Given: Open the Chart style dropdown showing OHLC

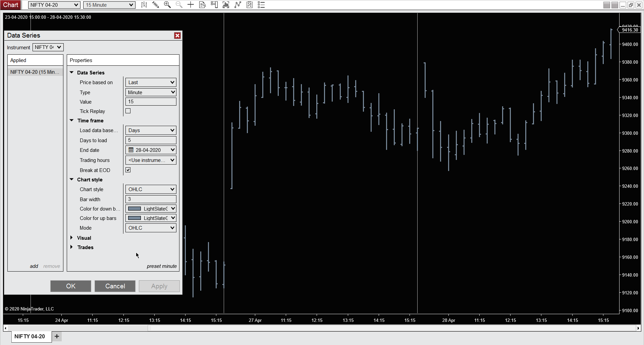Looking at the screenshot, I should pos(151,189).
